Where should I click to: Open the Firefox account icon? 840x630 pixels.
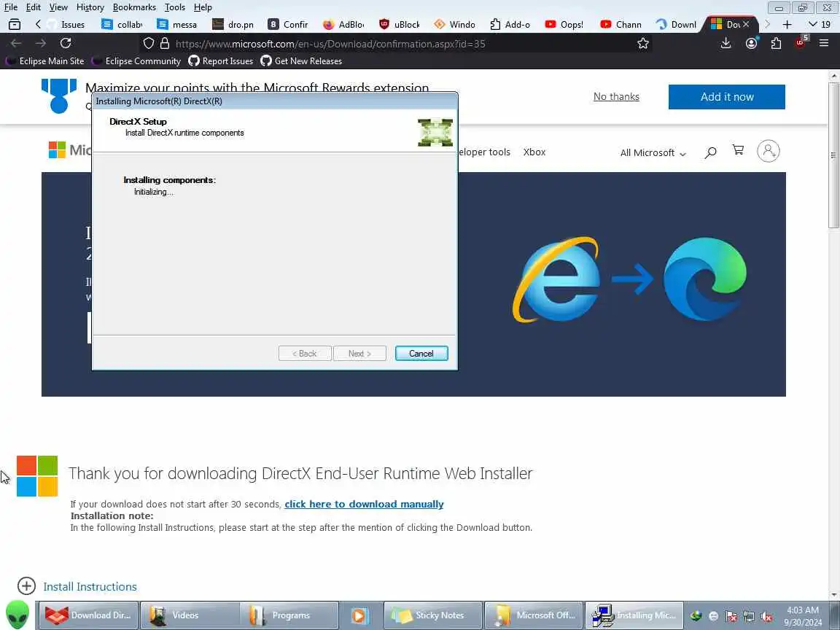[x=752, y=44]
